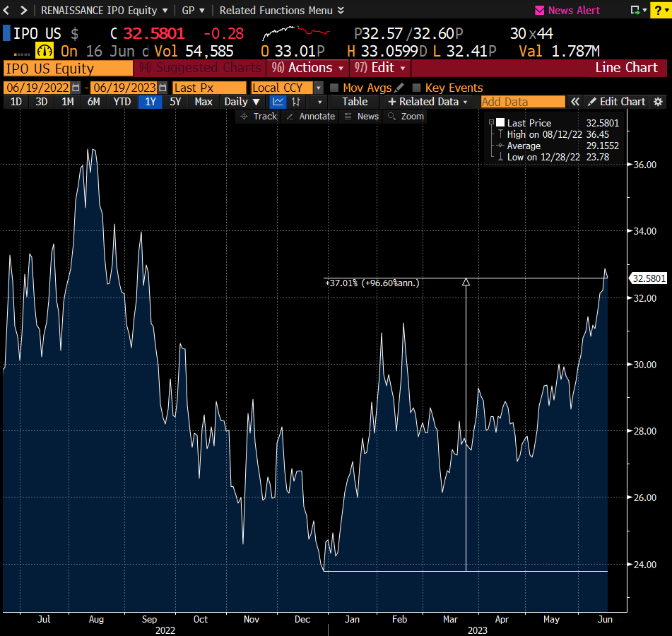Open the Annotate drawing tool
This screenshot has width=672, height=636.
coord(311,116)
